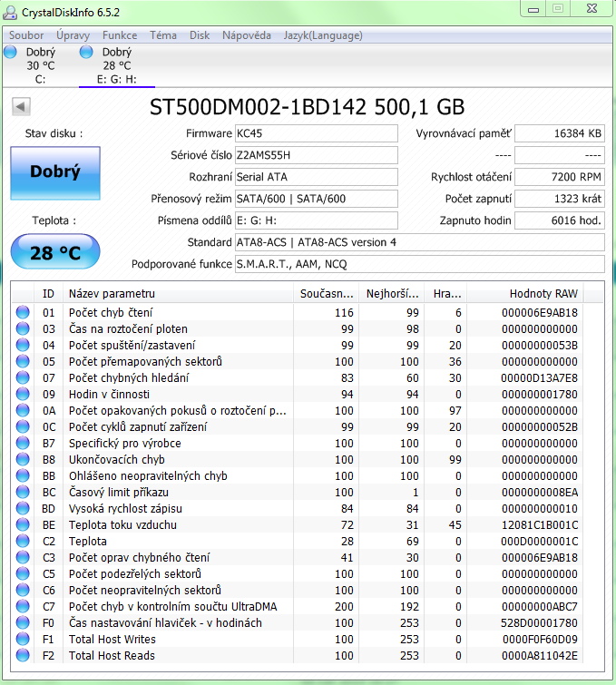The width and height of the screenshot is (616, 685).
Task: Click status icon of row BD Vysoká rychlost zápisu
Action: point(23,508)
